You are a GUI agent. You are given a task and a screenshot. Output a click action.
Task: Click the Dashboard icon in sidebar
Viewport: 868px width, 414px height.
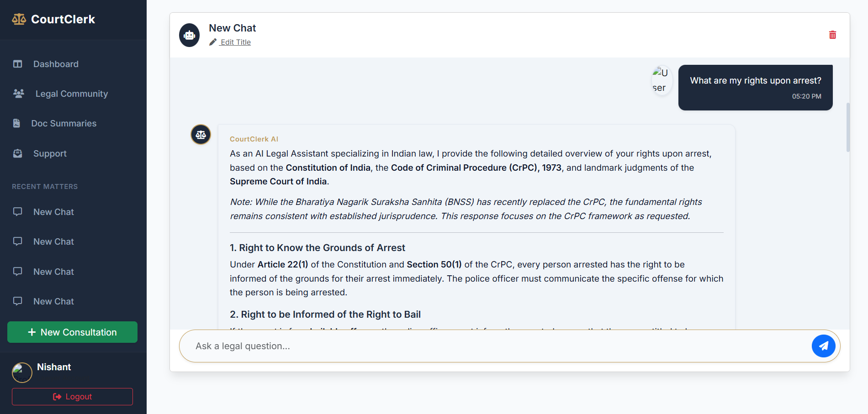pos(18,64)
